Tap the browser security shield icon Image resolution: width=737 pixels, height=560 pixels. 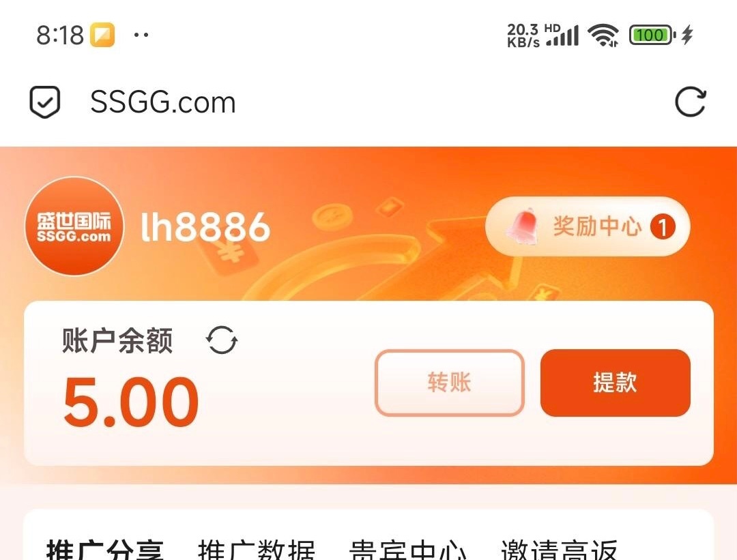pos(44,102)
